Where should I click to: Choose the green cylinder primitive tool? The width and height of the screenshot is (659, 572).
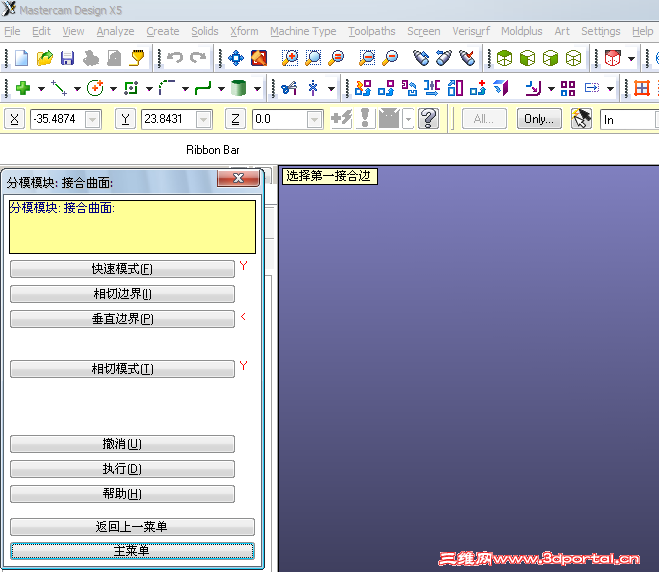point(238,88)
